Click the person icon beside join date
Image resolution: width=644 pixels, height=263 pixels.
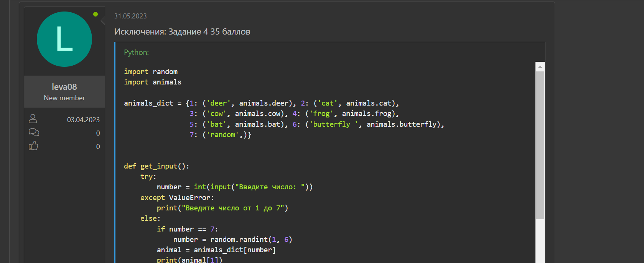point(33,119)
